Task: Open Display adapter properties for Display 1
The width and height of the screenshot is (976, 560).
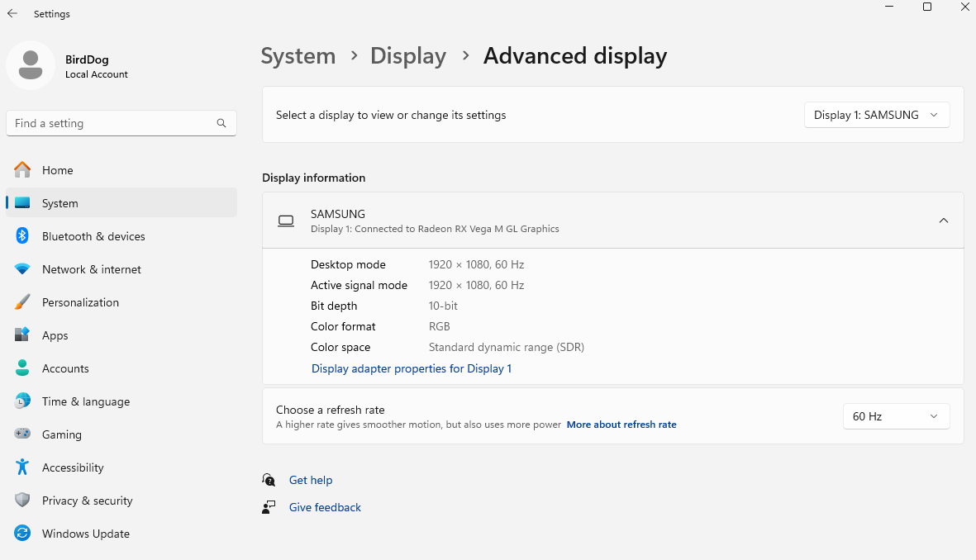Action: [x=412, y=368]
